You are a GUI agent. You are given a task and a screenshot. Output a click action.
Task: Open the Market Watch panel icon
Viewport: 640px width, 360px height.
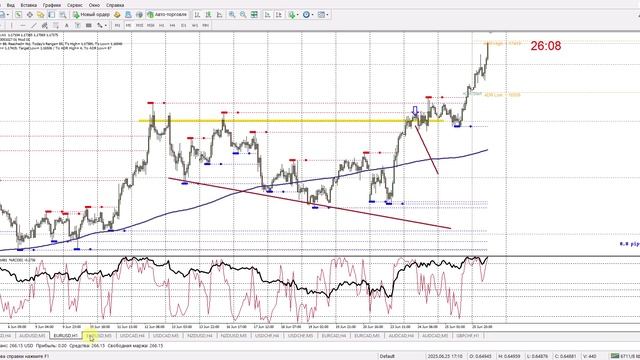pyautogui.click(x=18, y=15)
